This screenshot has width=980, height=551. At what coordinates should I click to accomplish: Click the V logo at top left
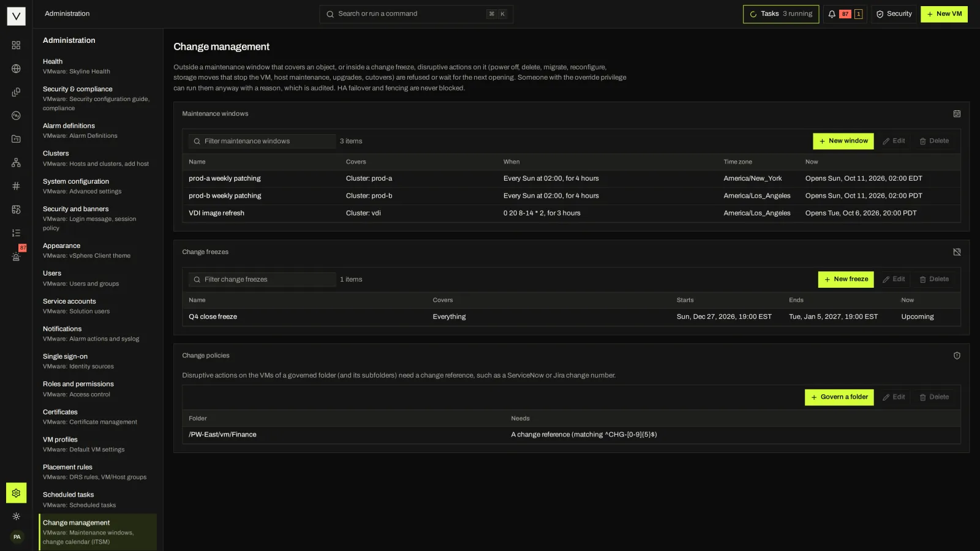[16, 17]
